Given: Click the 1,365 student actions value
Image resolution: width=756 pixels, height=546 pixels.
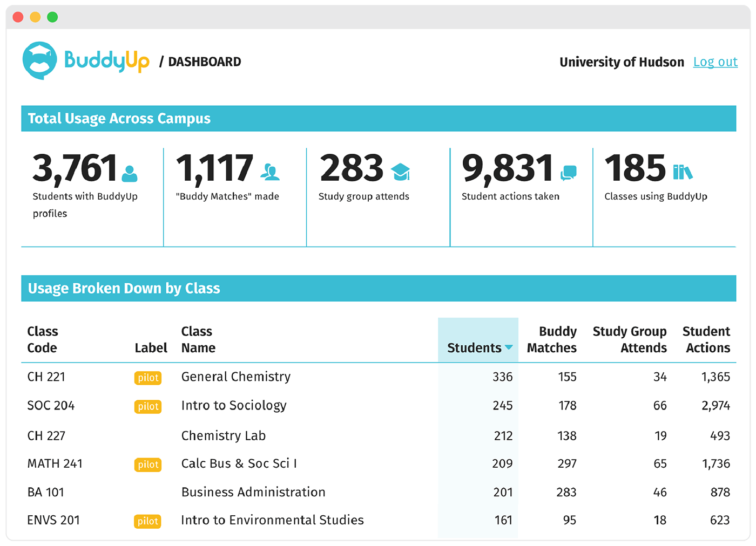Looking at the screenshot, I should coord(716,377).
